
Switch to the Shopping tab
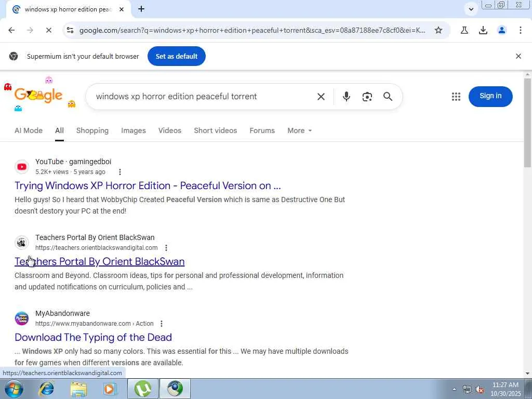click(92, 130)
